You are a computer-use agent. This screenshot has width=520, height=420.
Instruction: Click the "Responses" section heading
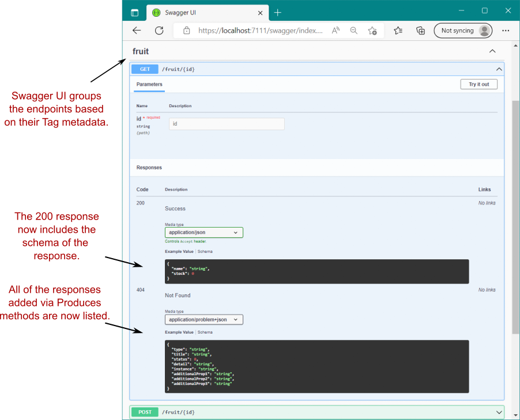click(x=149, y=168)
